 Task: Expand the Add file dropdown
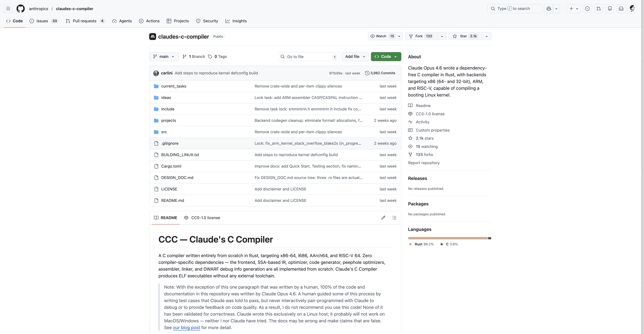(355, 56)
